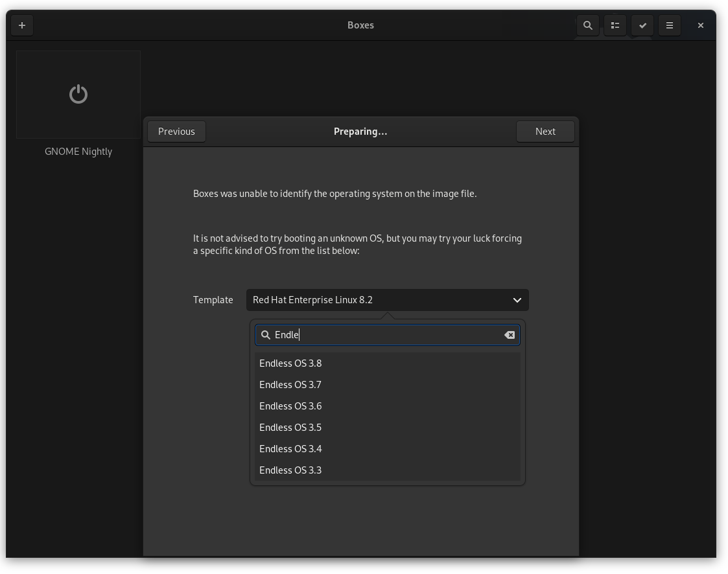728x574 pixels.
Task: Select the Endless OS 3.5 entry
Action: point(387,428)
